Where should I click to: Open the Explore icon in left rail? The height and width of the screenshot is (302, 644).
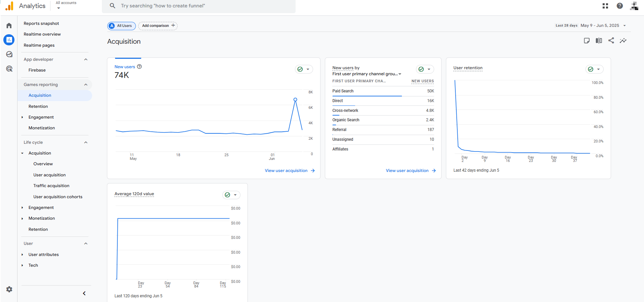pyautogui.click(x=9, y=54)
